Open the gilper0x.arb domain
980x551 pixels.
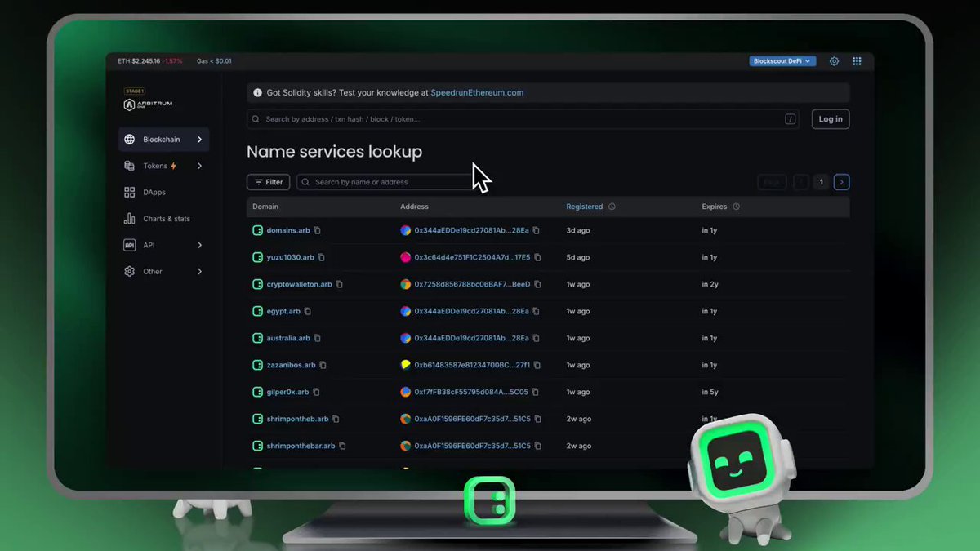pos(288,392)
